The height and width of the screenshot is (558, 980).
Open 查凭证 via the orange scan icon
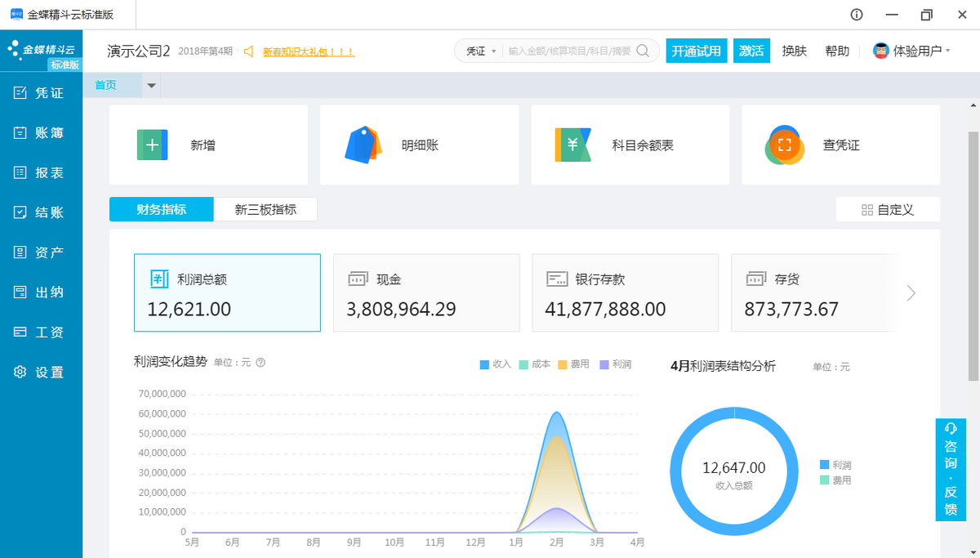785,145
